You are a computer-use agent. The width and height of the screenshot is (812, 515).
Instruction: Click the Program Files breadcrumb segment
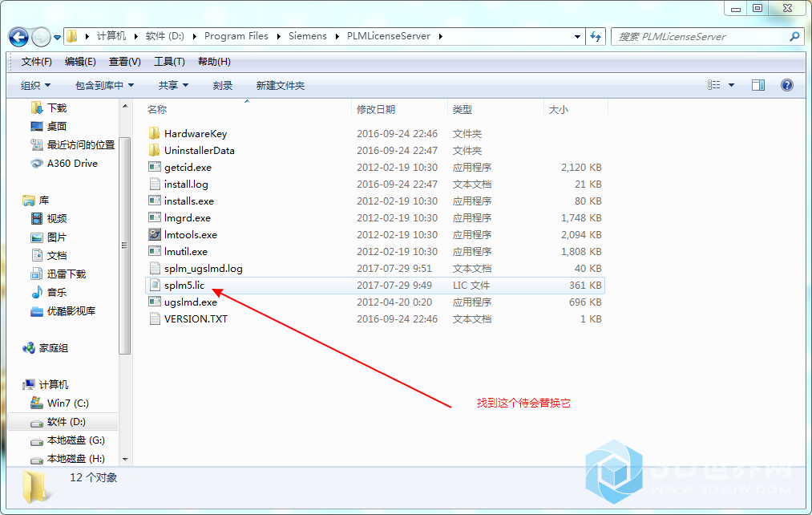[236, 36]
